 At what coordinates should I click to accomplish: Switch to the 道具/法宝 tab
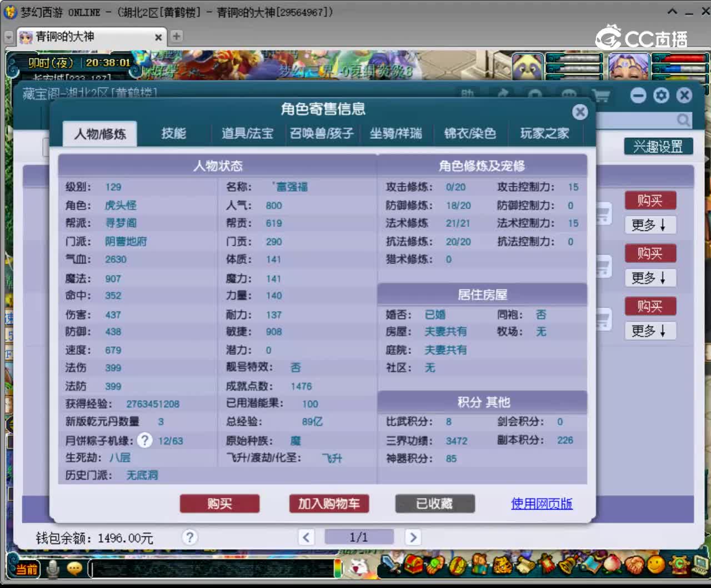[x=247, y=133]
